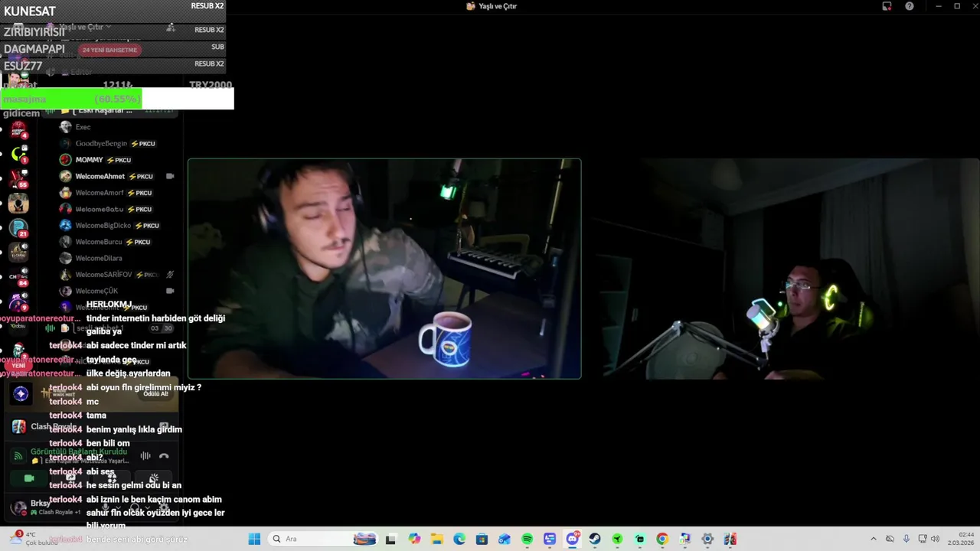Select voice user WelcomeBigDicko
This screenshot has width=980, height=551.
119,226
